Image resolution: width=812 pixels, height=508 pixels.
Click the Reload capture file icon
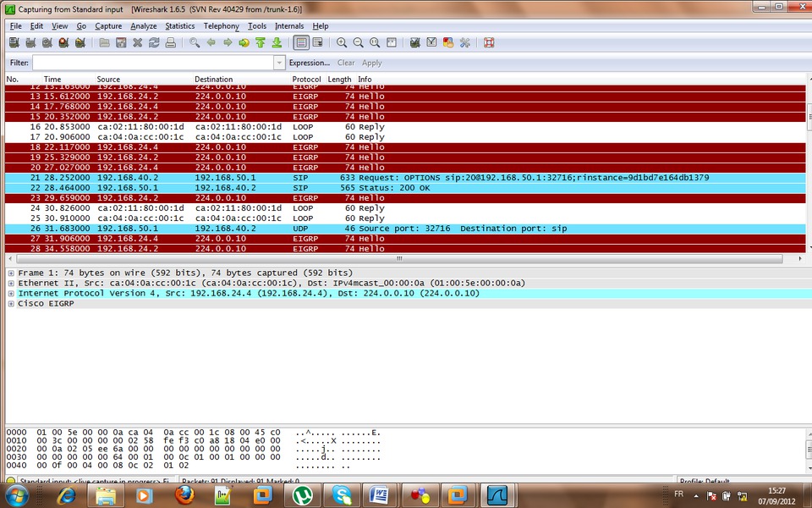coord(154,42)
